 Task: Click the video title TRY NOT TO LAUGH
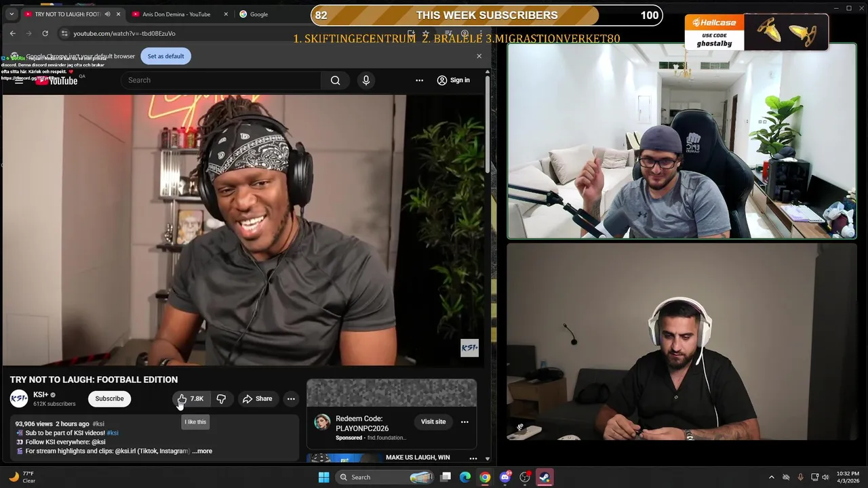94,380
